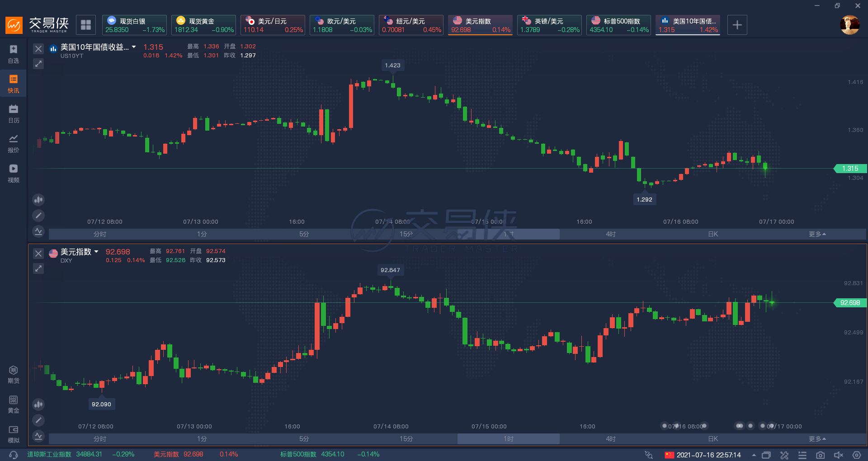Open the 视频 video sidebar icon
This screenshot has width=868, height=461.
(x=14, y=173)
